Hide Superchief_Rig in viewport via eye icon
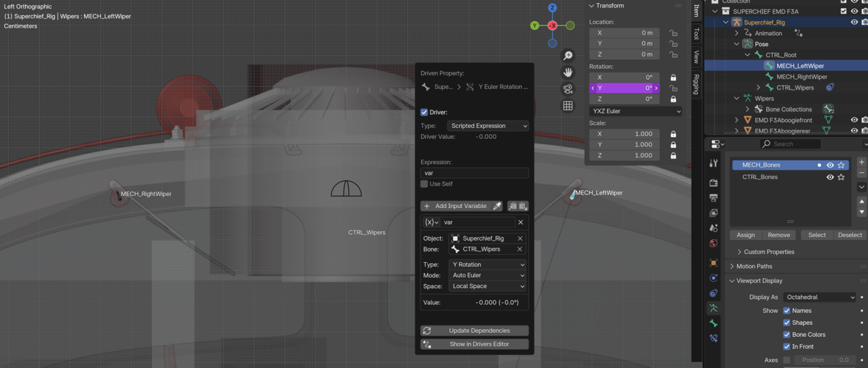Viewport: 868px width, 368px height. (854, 22)
